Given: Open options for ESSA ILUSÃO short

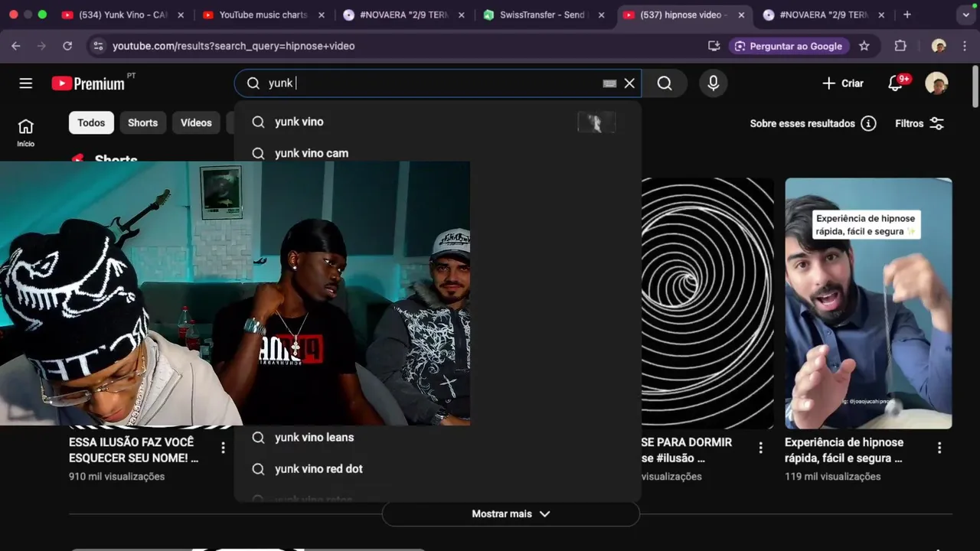Looking at the screenshot, I should tap(223, 448).
